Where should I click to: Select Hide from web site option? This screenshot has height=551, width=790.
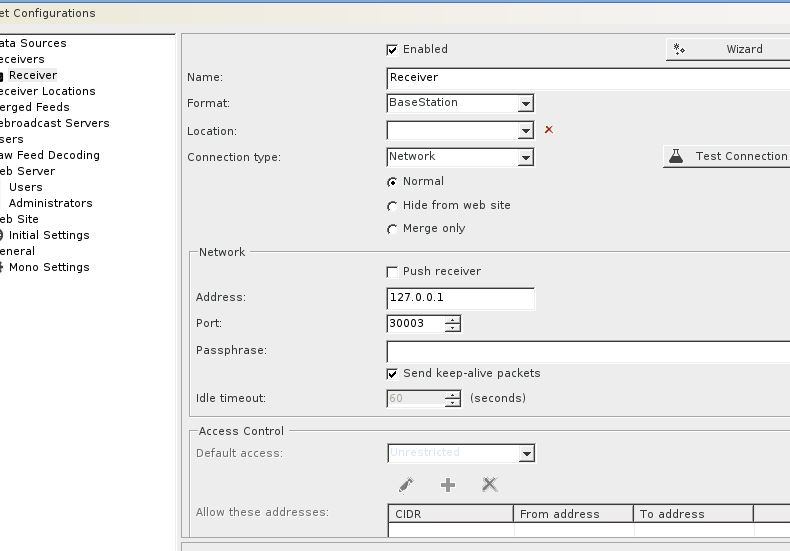click(392, 205)
